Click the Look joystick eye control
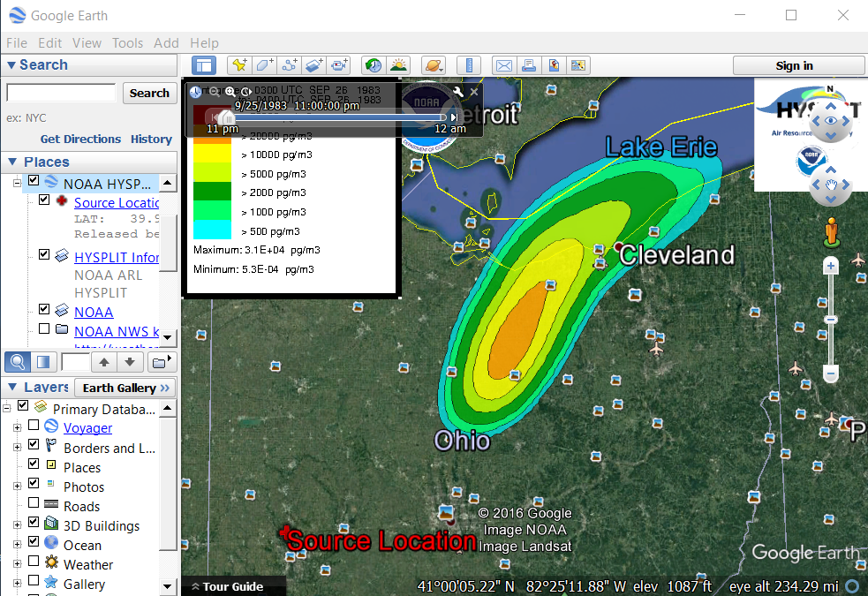This screenshot has width=868, height=596. 830,121
